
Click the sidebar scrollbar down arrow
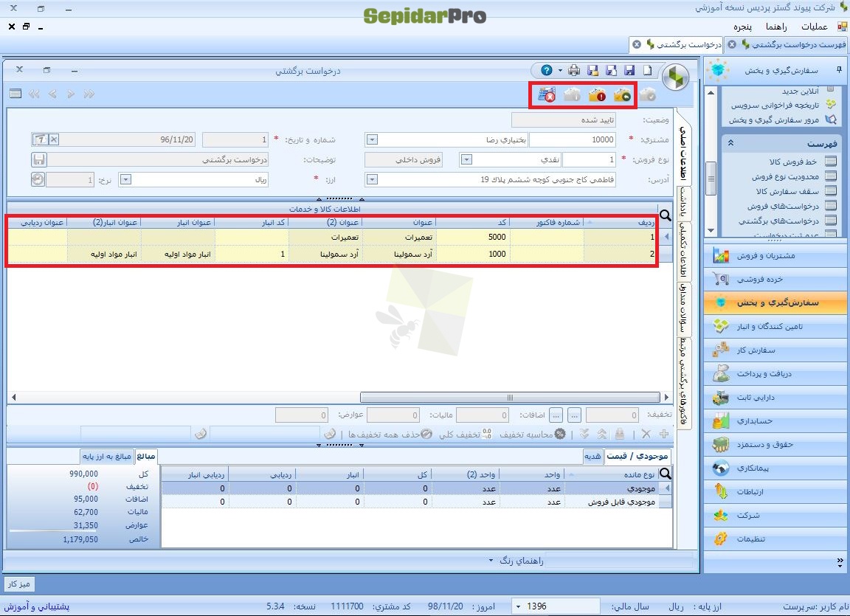(x=711, y=231)
